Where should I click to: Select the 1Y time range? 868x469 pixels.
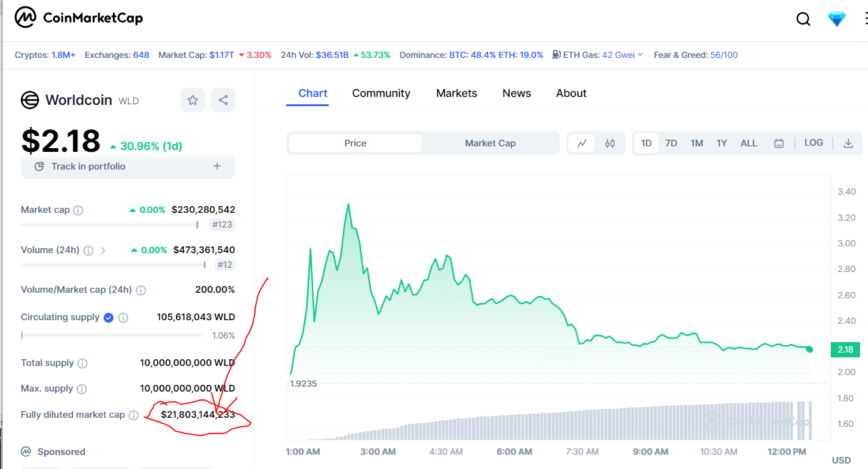(x=722, y=143)
